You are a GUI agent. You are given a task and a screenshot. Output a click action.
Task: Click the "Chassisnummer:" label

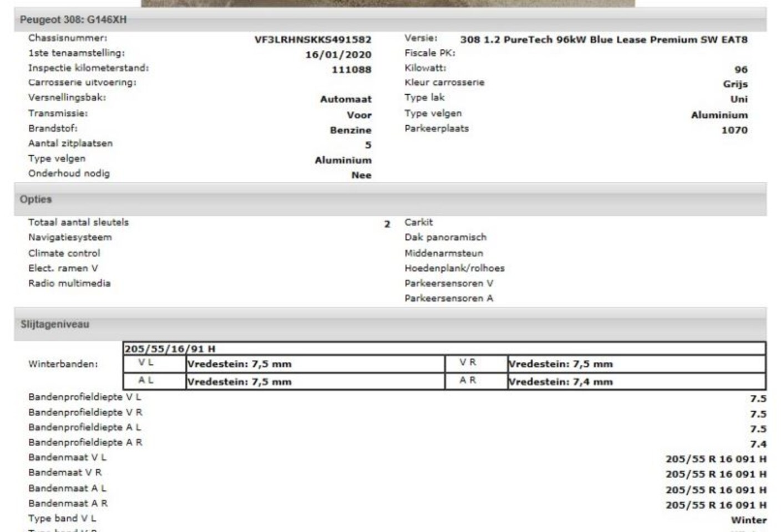tap(68, 38)
